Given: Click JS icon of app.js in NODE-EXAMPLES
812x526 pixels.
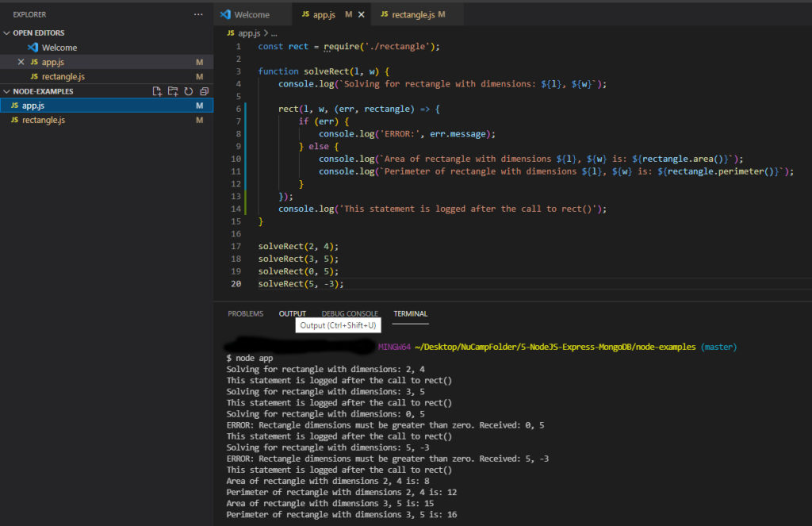Looking at the screenshot, I should (14, 106).
